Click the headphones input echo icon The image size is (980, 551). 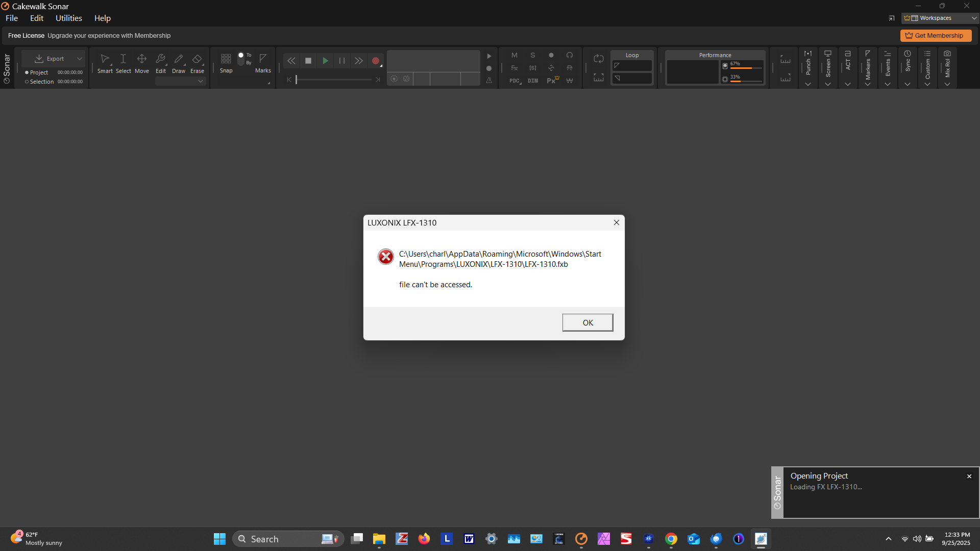[570, 55]
